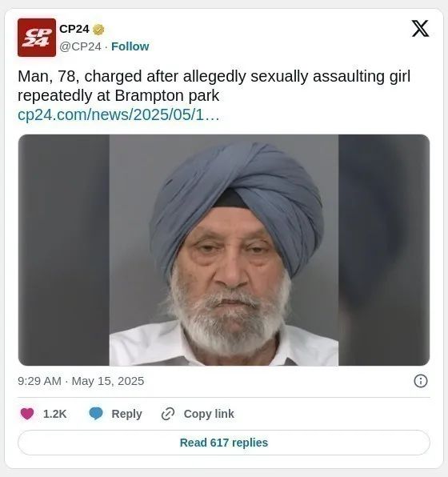Click the Copy link text
Image resolution: width=448 pixels, height=477 pixels.
[x=209, y=414]
